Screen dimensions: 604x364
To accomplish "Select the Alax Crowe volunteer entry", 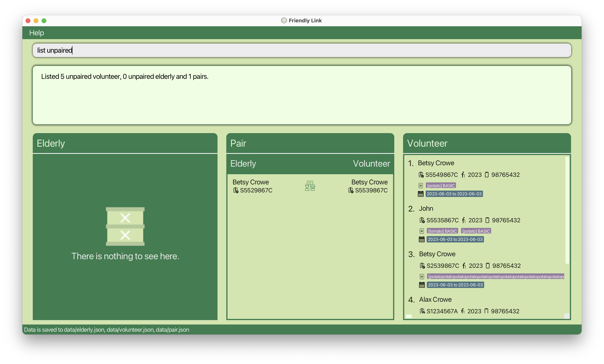I will [x=435, y=300].
